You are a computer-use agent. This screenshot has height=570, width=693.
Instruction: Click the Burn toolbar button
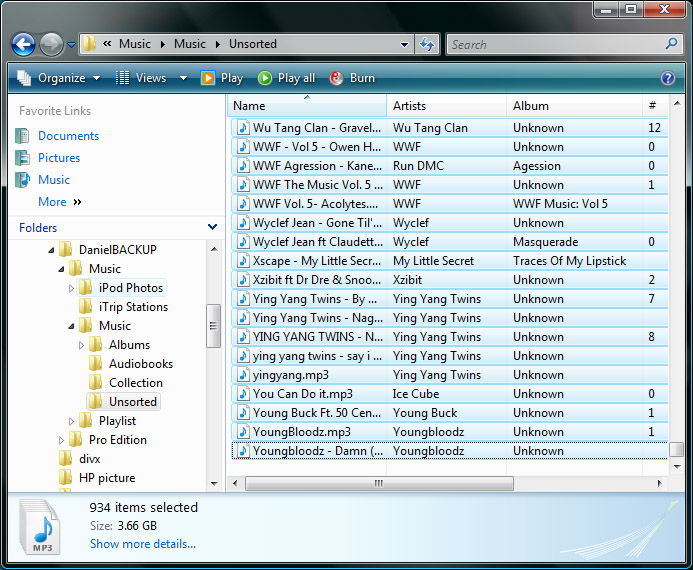[x=352, y=78]
